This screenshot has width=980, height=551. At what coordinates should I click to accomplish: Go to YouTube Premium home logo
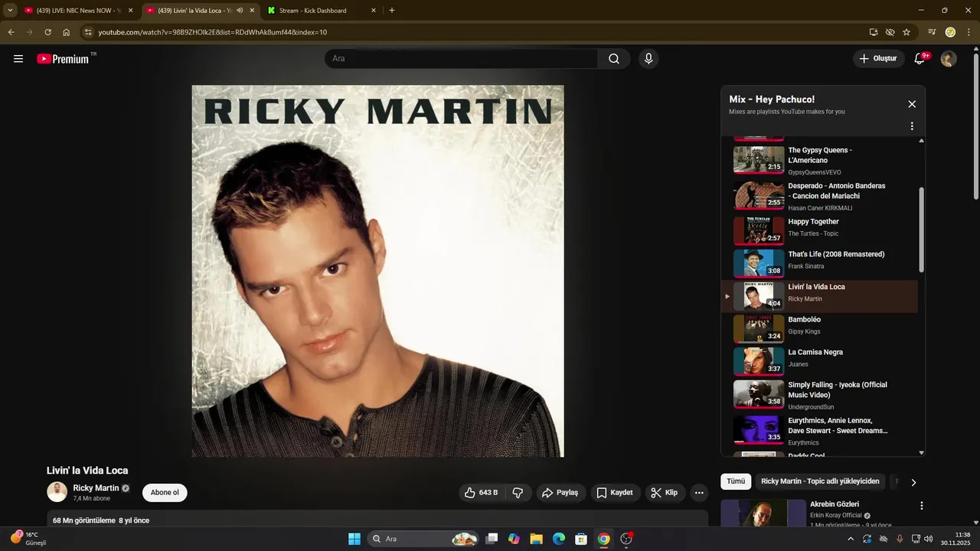tap(63, 59)
